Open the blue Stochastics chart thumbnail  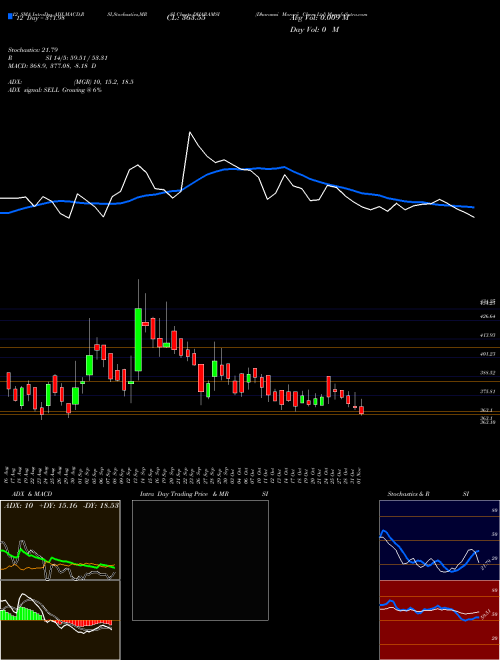[439, 540]
